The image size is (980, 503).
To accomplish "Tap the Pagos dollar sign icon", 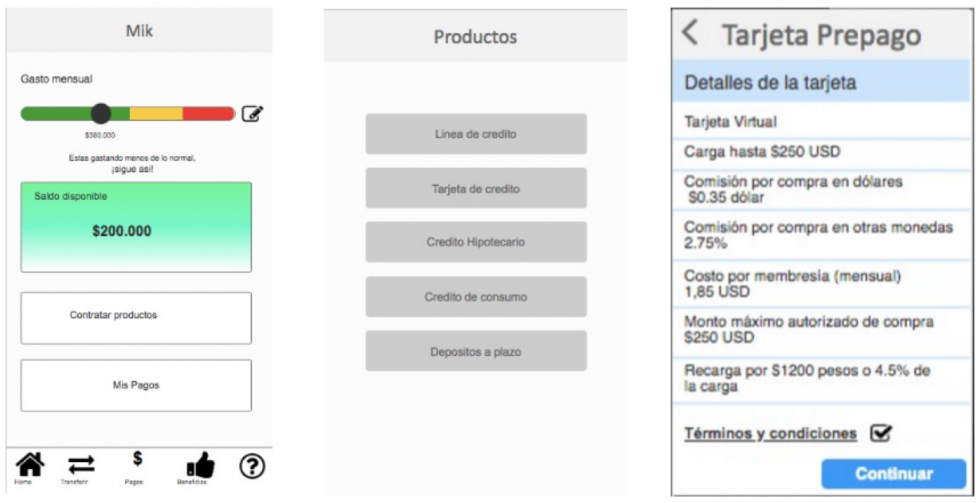I will tap(137, 460).
